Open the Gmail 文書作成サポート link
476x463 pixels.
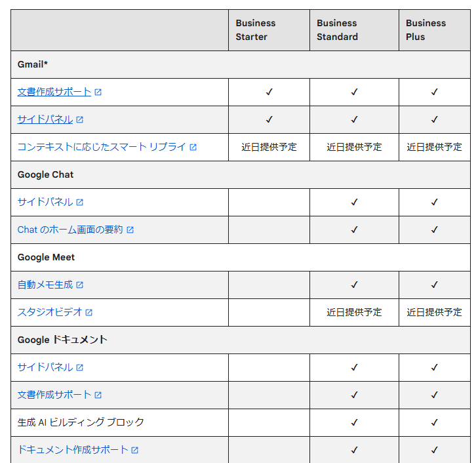point(54,92)
